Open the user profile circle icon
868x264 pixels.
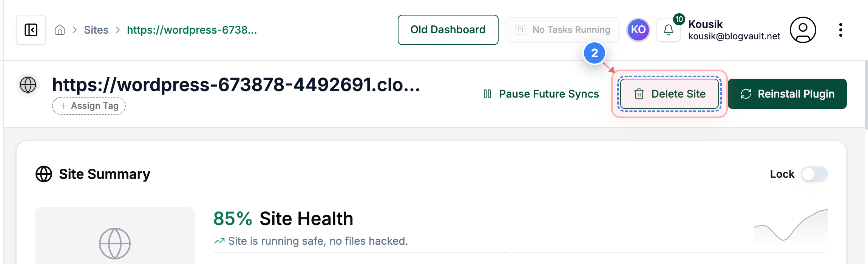click(x=803, y=30)
